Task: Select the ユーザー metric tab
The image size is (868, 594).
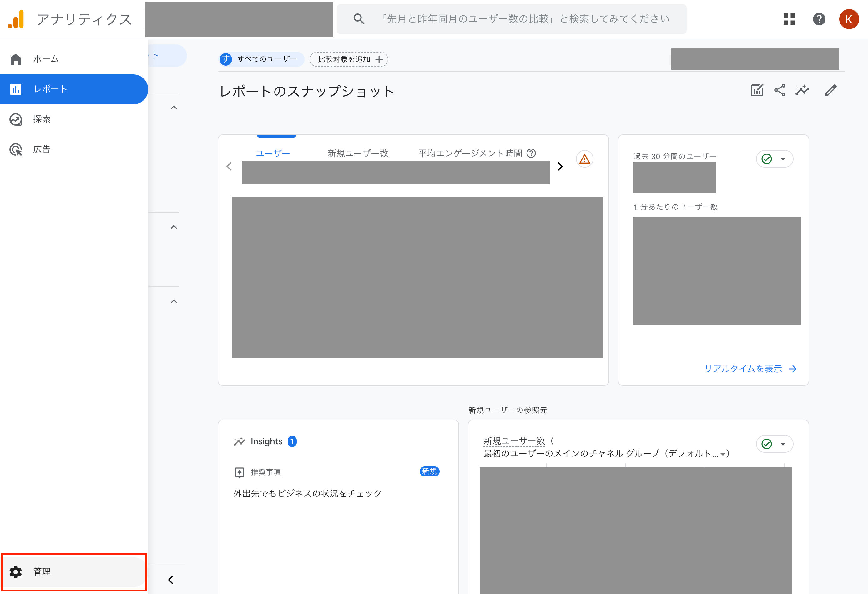Action: point(273,153)
